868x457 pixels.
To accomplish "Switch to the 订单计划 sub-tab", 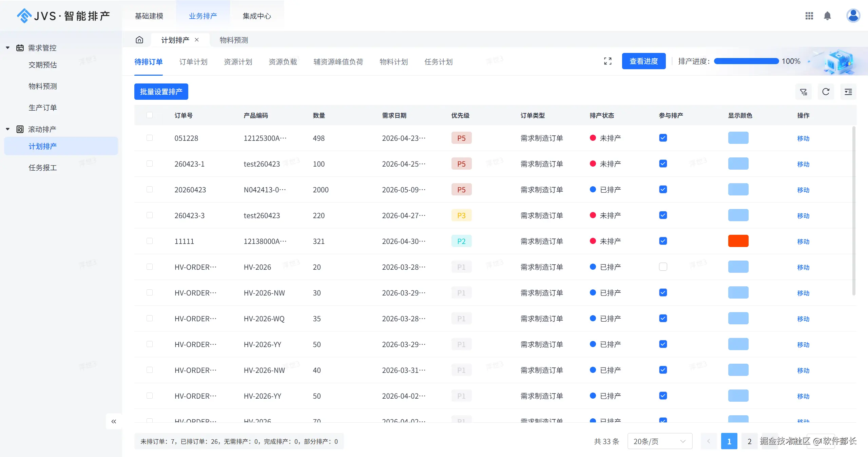I will [x=193, y=62].
